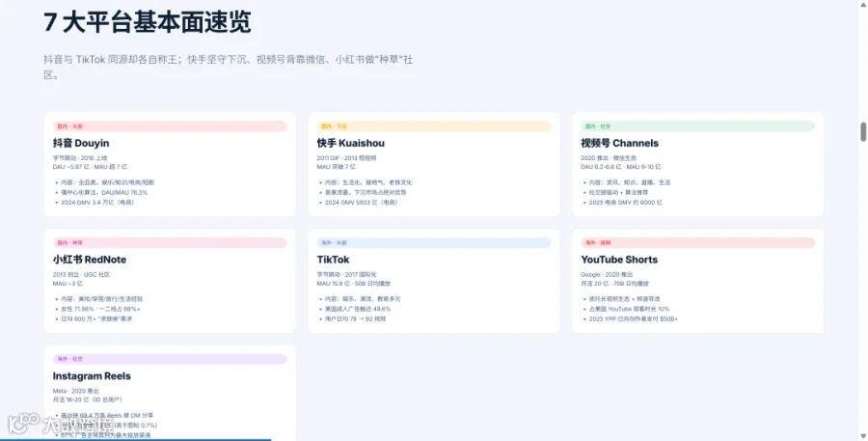Click the bullet '内容：娱乐、潮流、教育多元'
This screenshot has width=868, height=441.
pos(363,298)
